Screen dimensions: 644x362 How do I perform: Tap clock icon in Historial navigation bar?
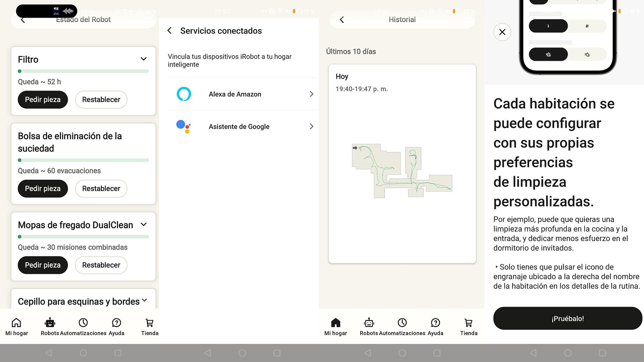click(x=402, y=323)
